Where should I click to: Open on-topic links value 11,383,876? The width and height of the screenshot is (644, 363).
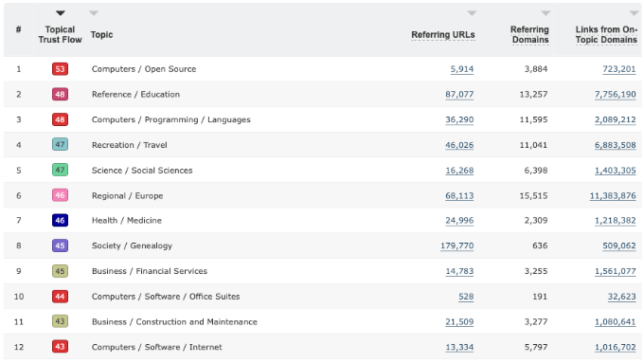[x=613, y=195]
